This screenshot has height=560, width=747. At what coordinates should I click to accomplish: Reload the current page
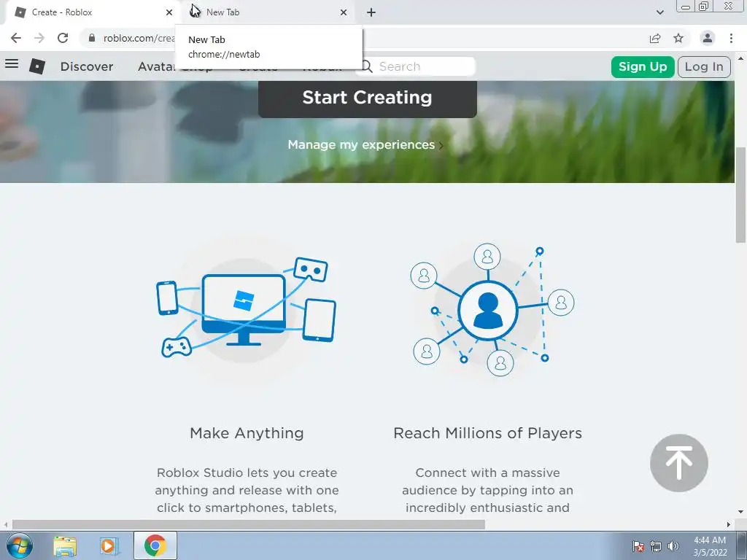(x=63, y=38)
